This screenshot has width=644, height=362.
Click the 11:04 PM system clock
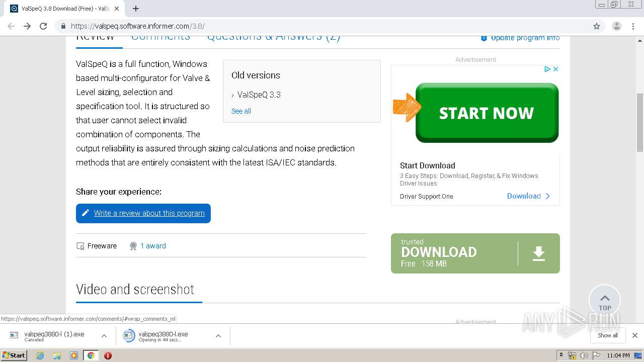(618, 355)
